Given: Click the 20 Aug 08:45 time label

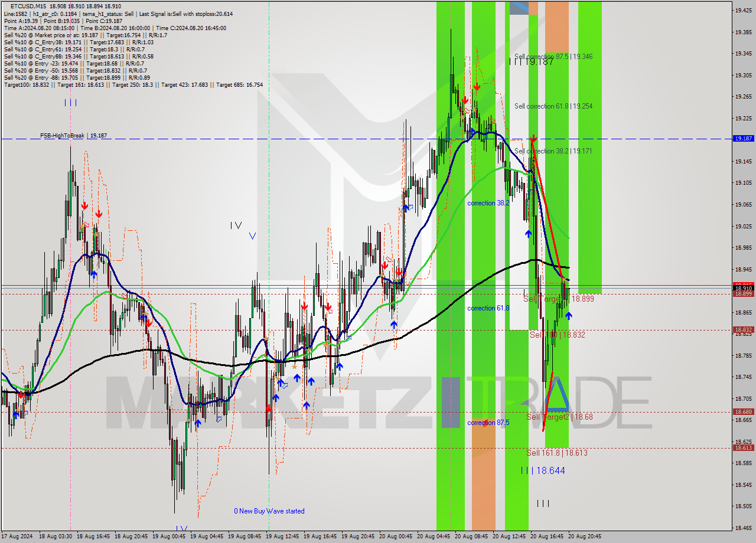Looking at the screenshot, I should click(x=471, y=537).
